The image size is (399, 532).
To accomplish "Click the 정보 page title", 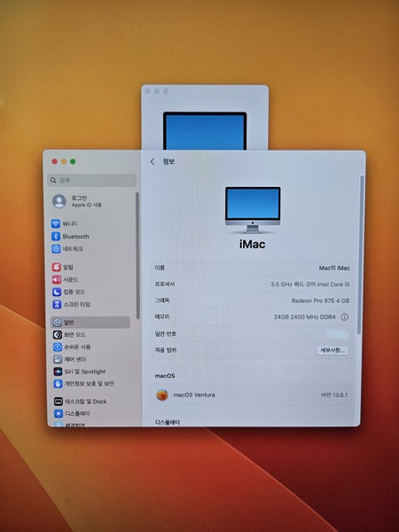I will pos(168,161).
